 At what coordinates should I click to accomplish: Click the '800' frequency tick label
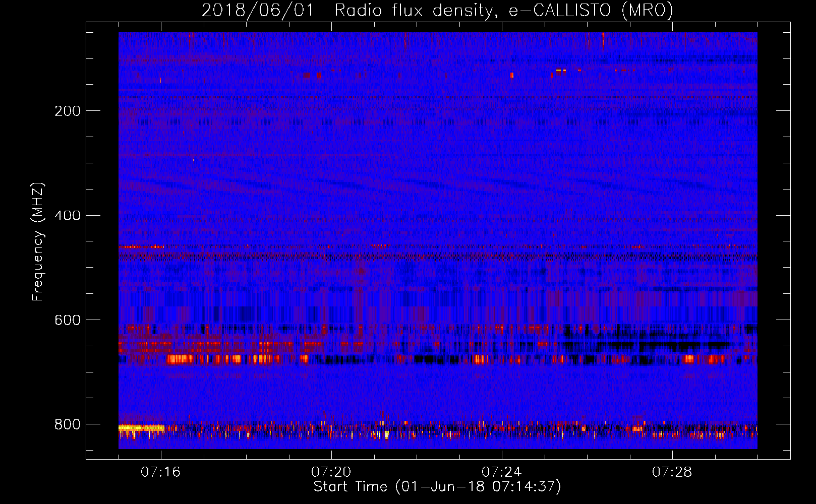pos(68,424)
